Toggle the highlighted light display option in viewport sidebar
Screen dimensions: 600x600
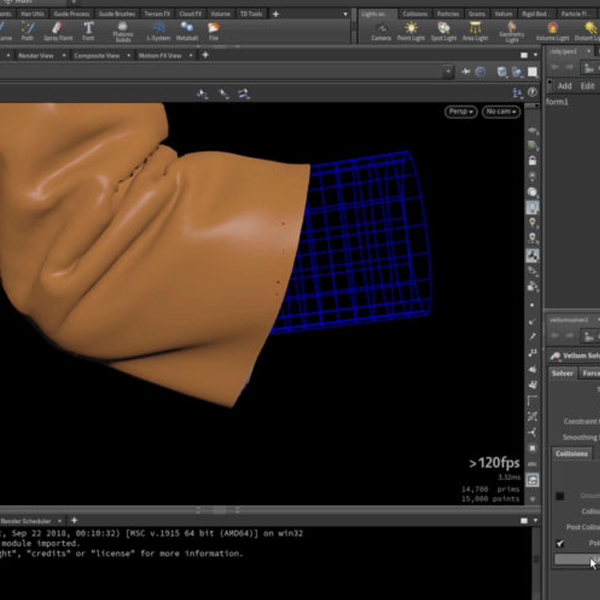tap(533, 208)
